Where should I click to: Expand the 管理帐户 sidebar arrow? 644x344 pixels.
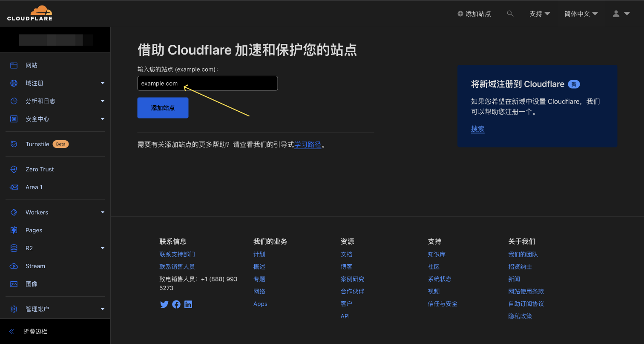(x=103, y=309)
